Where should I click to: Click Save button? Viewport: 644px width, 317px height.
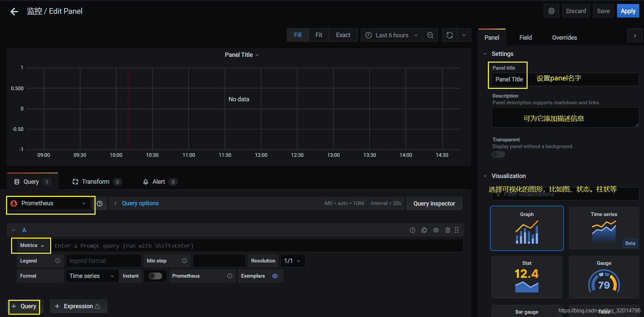603,11
